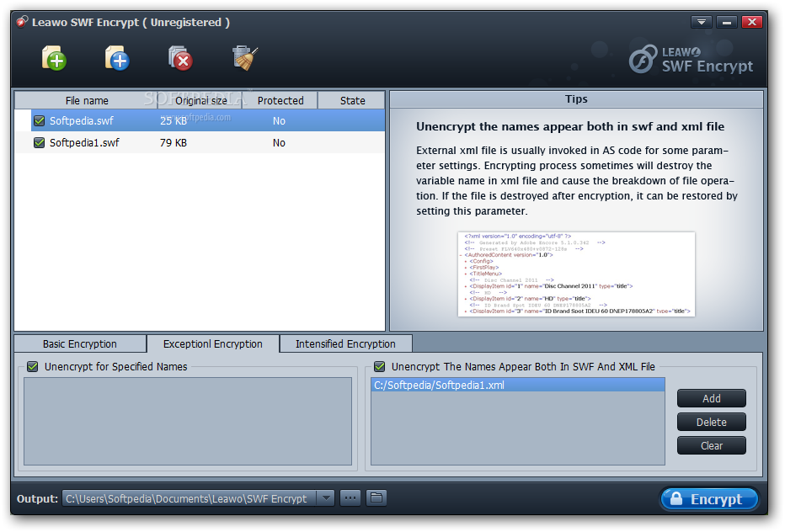Click the Clear button
Viewport: 785px width, 532px height.
(712, 445)
